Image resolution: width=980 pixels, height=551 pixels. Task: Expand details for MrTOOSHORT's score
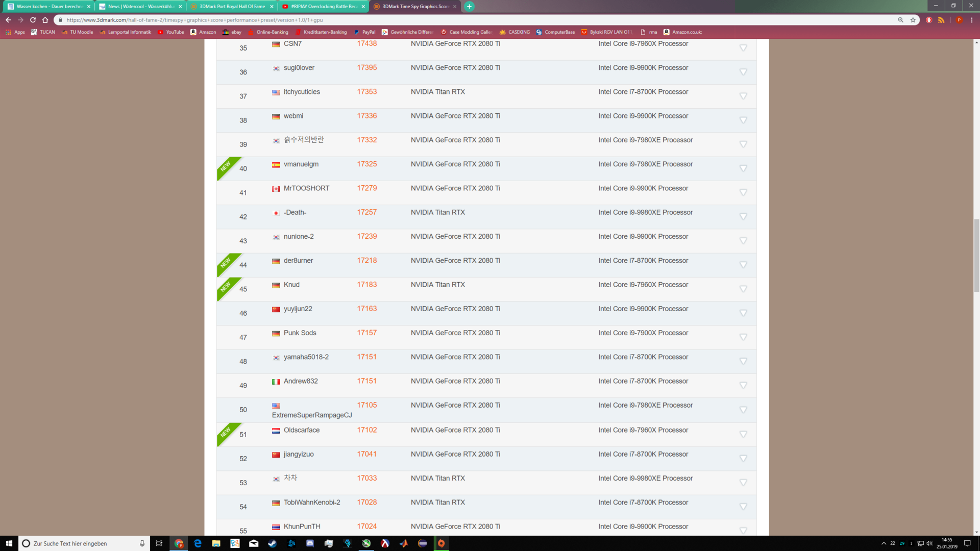click(743, 192)
